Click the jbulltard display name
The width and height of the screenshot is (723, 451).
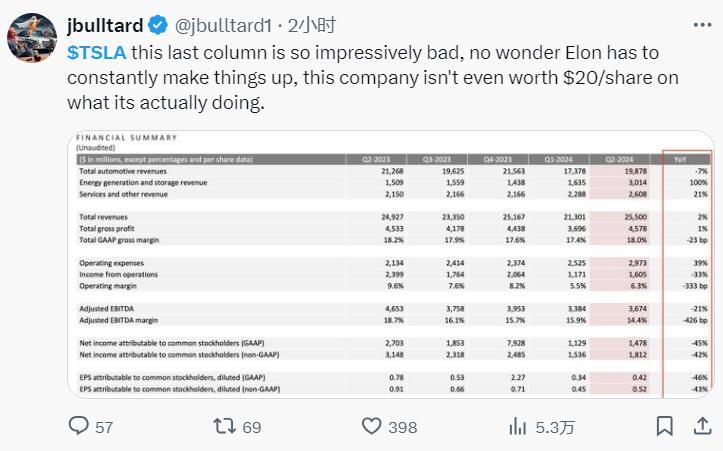[105, 25]
